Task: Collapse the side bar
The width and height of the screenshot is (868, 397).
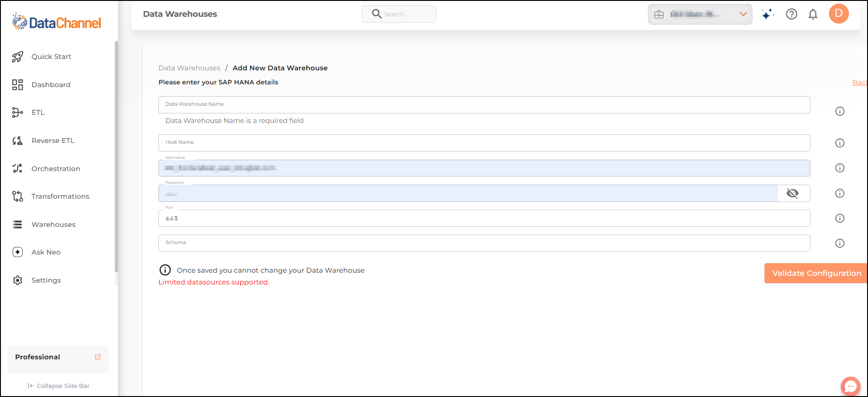Action: click(59, 386)
